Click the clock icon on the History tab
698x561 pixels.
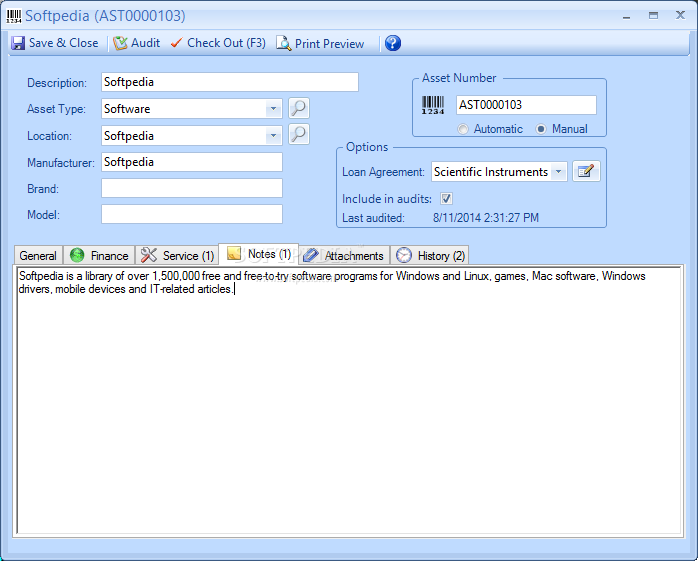[404, 255]
